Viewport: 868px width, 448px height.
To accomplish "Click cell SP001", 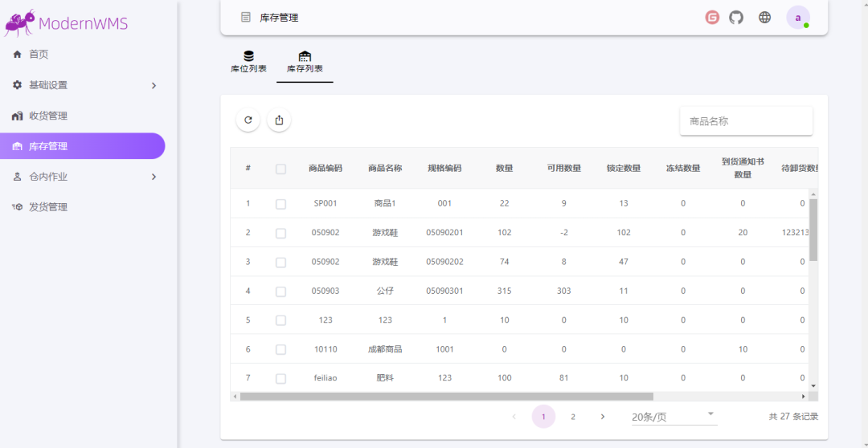I will click(325, 203).
